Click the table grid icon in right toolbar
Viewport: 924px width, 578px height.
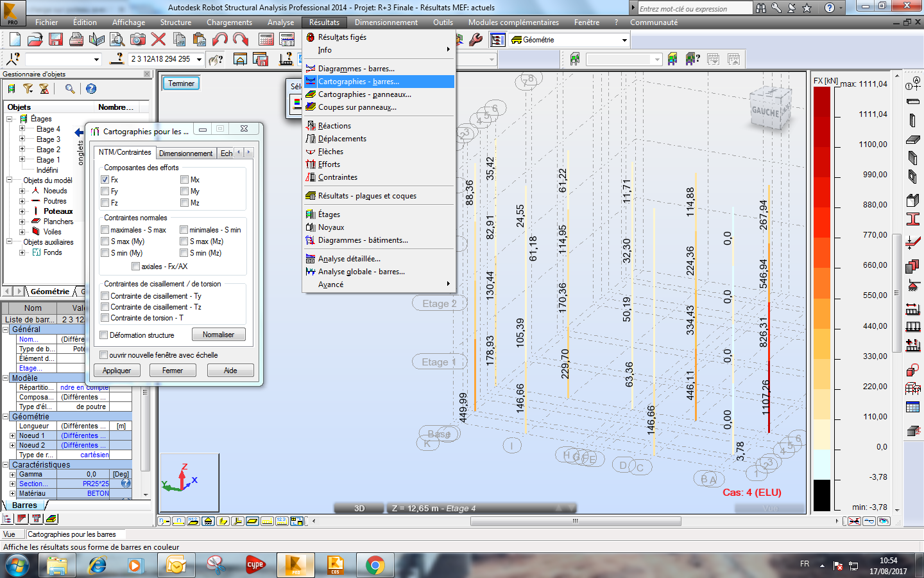click(912, 407)
